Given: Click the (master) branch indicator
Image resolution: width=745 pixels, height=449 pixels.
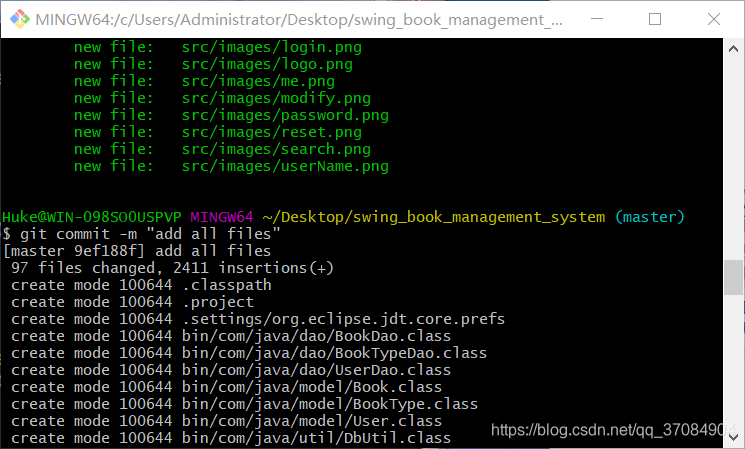Looking at the screenshot, I should click(649, 217).
